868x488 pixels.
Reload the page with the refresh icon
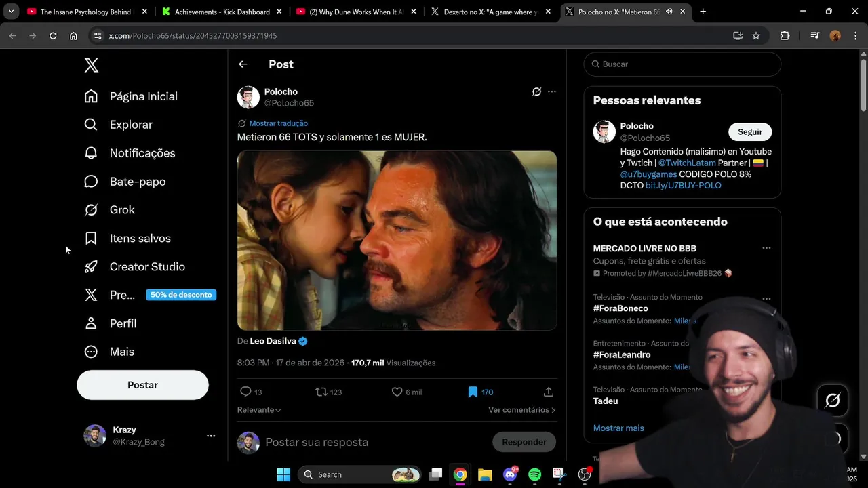tap(53, 35)
